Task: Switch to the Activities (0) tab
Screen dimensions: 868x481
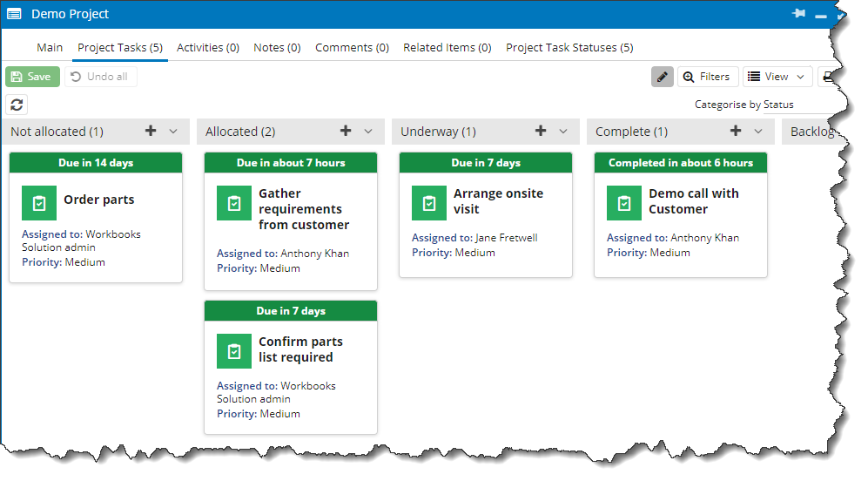Action: click(x=207, y=48)
